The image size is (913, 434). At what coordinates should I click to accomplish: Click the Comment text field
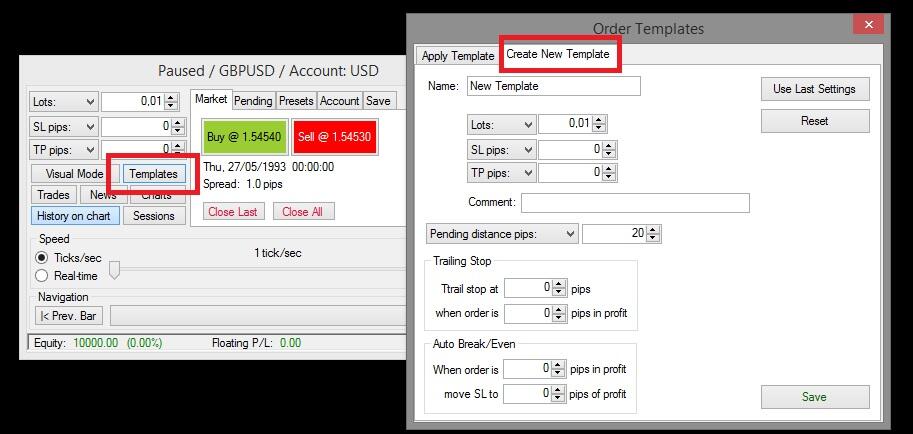(635, 203)
